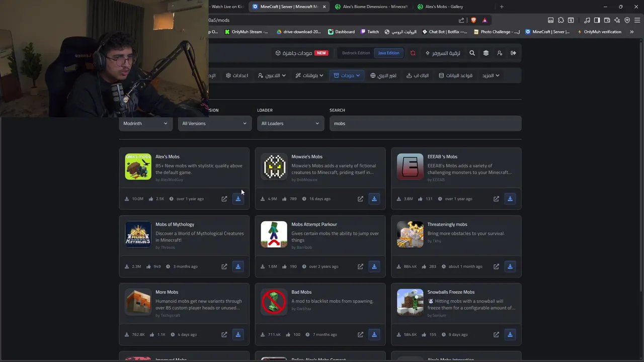
Task: Open the OnlyMuh verification bookmark
Action: pyautogui.click(x=599, y=32)
